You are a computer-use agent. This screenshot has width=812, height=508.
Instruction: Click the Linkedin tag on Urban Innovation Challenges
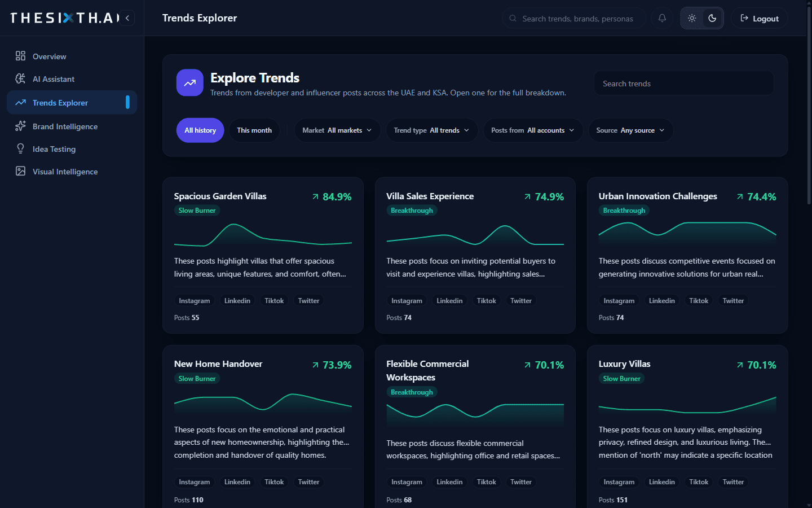click(x=661, y=301)
